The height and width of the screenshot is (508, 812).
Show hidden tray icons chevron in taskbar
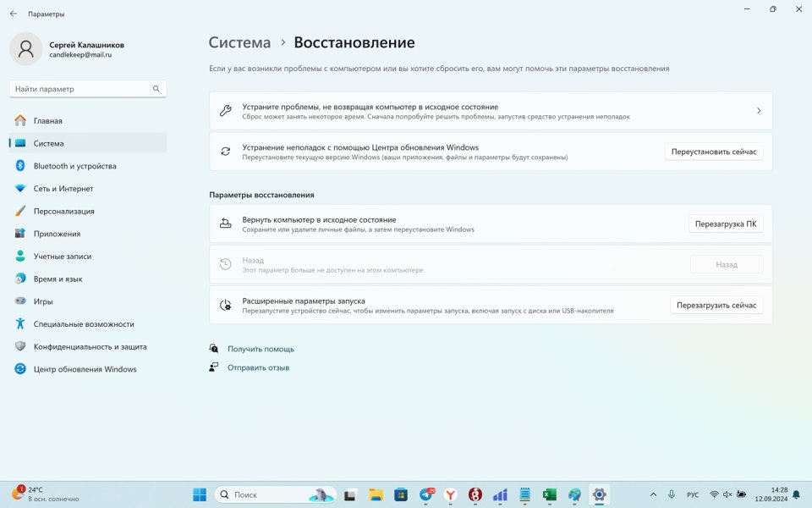[x=652, y=494]
